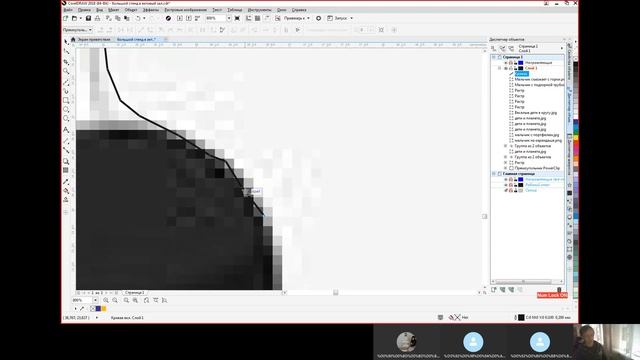The image size is (640, 360).
Task: Click the Zoom In magnifier icon below the canvas
Action: 106,300
